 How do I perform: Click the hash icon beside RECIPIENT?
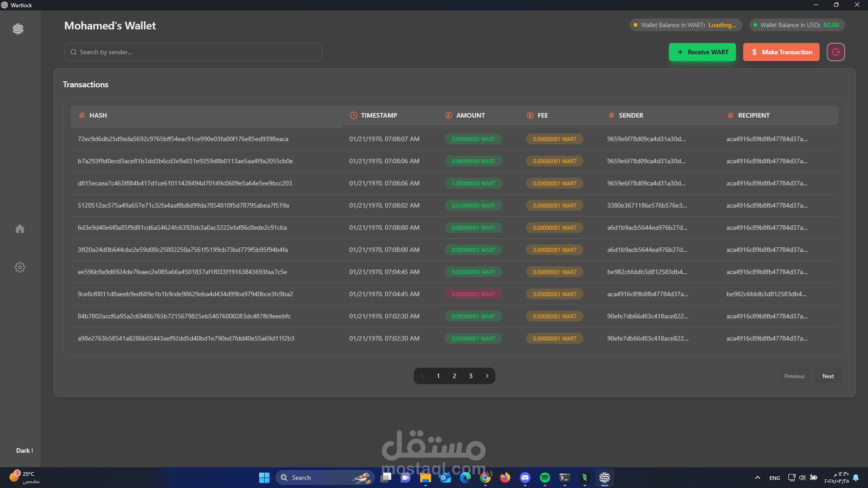pyautogui.click(x=730, y=115)
